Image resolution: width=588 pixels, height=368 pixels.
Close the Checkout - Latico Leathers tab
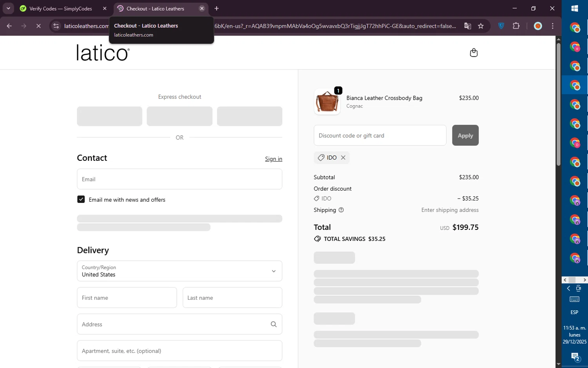pyautogui.click(x=202, y=9)
